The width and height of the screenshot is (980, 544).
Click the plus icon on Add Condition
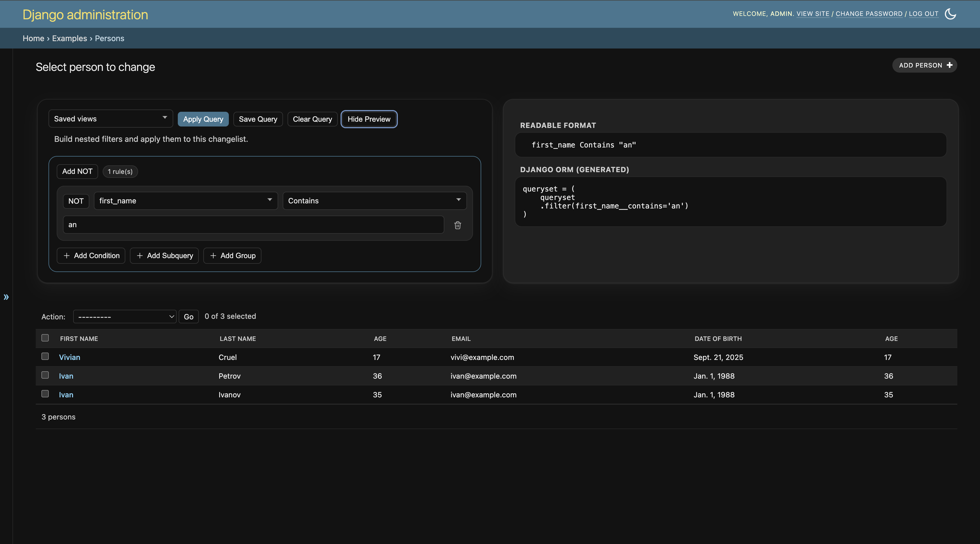(67, 255)
